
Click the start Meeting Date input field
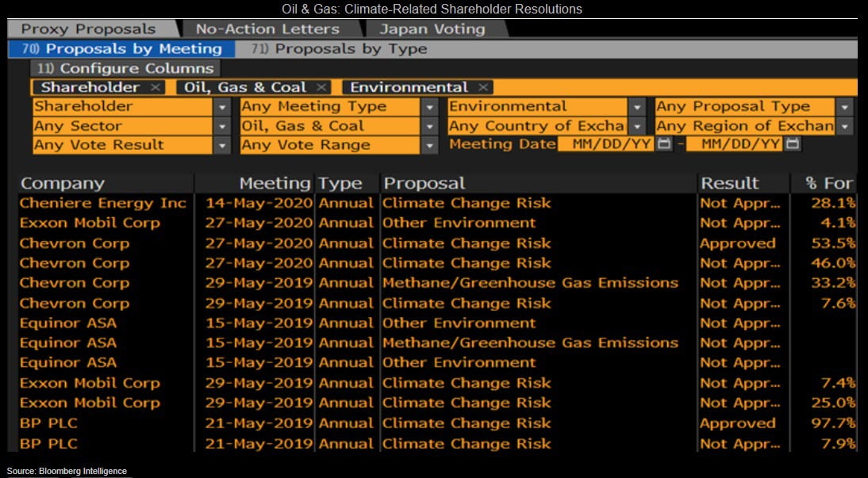pyautogui.click(x=606, y=144)
